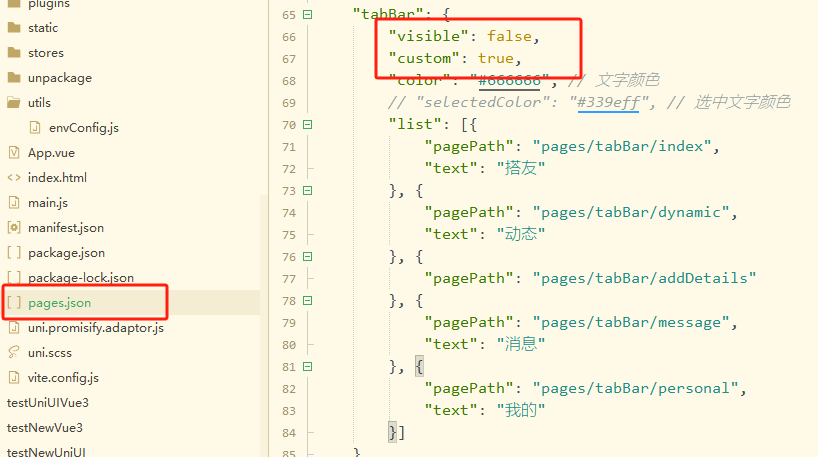Click the false value of visible
818x457 pixels.
click(509, 36)
